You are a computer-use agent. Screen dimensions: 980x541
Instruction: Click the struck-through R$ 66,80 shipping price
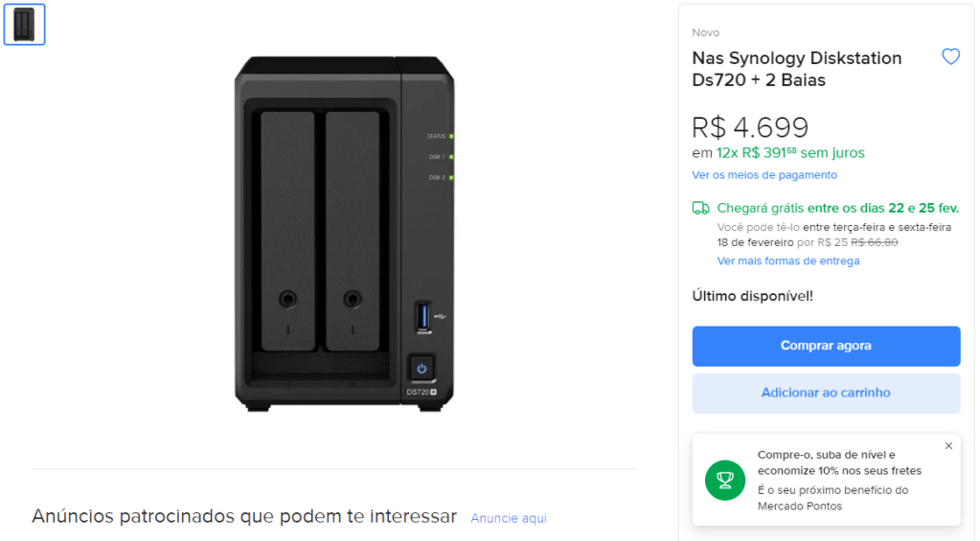875,242
